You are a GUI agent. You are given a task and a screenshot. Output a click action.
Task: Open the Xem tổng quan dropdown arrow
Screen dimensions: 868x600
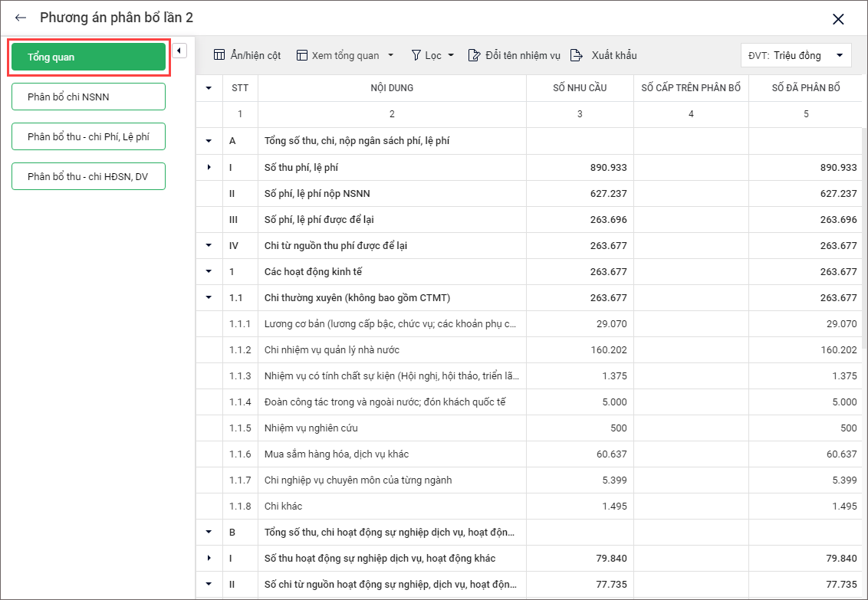tap(390, 55)
